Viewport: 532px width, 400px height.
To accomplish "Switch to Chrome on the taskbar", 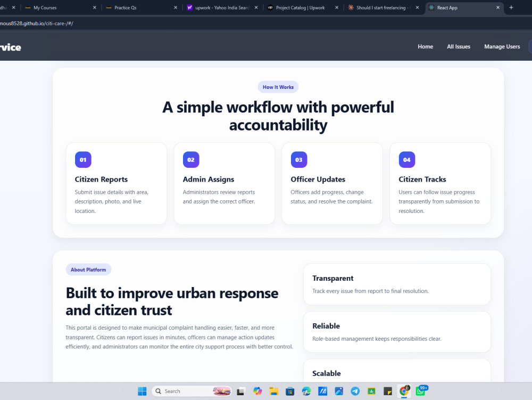I will point(404,391).
